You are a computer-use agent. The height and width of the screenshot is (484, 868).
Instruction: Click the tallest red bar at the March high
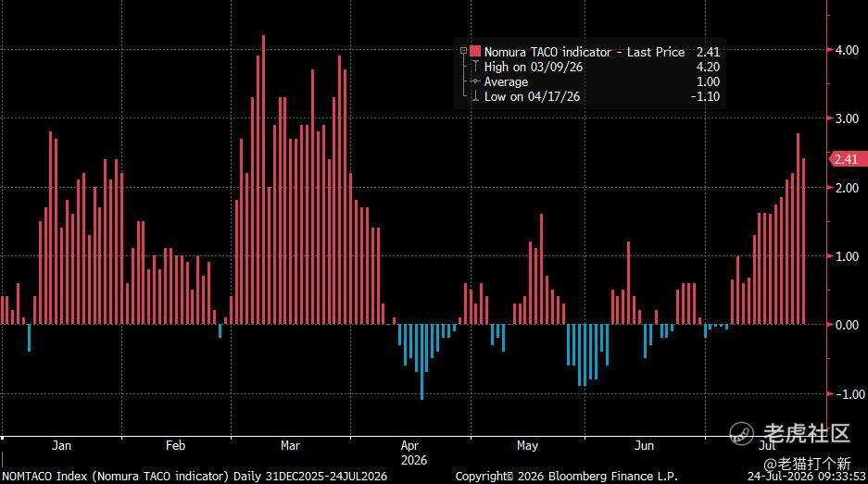pos(263,180)
